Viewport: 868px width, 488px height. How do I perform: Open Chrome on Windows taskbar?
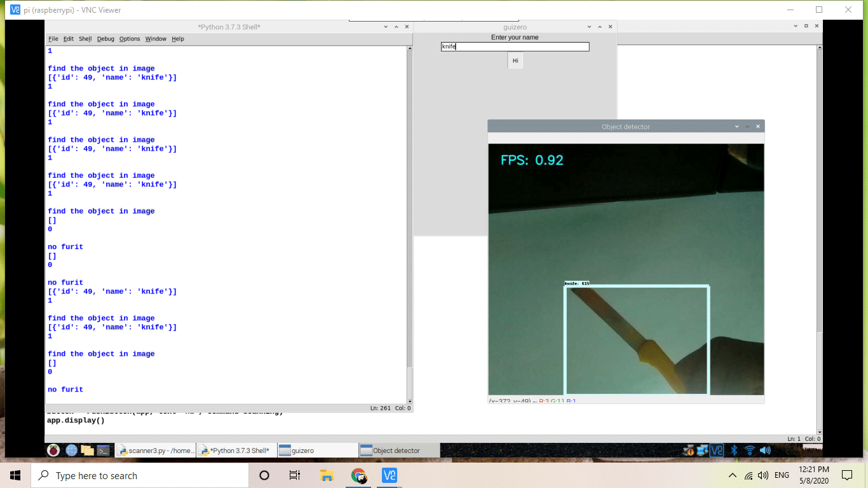pos(358,475)
